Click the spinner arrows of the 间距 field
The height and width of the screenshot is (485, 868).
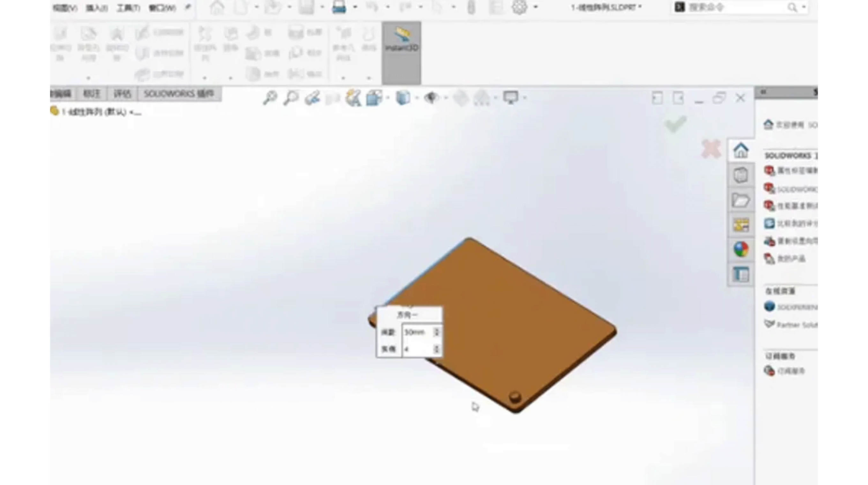click(437, 332)
